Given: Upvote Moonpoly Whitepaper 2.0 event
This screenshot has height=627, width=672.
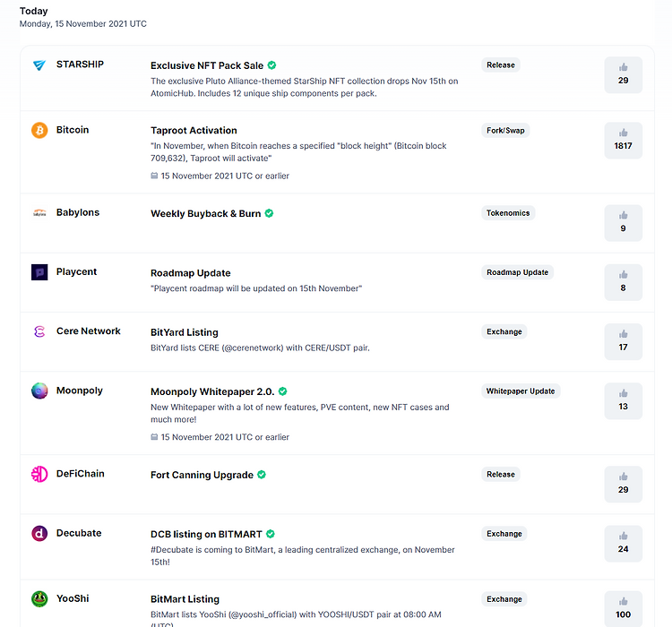Looking at the screenshot, I should click(x=623, y=401).
